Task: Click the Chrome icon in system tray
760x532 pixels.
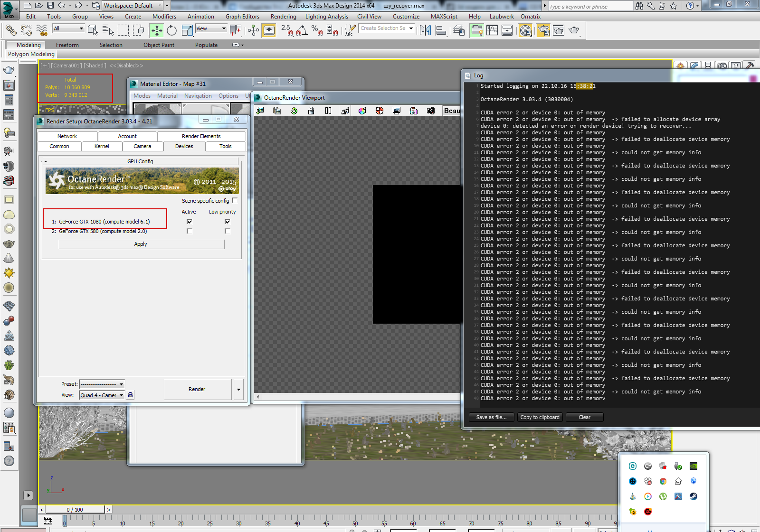Action: [x=663, y=481]
